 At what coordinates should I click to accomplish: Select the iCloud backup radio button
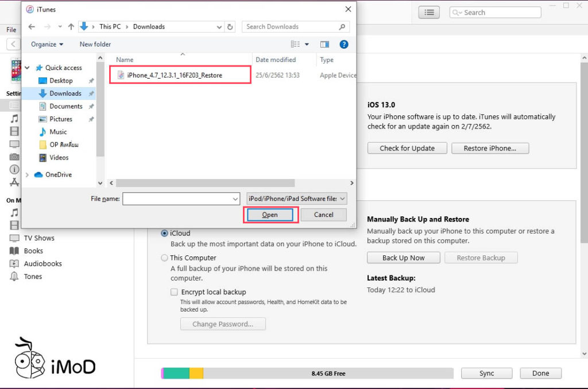click(x=164, y=233)
